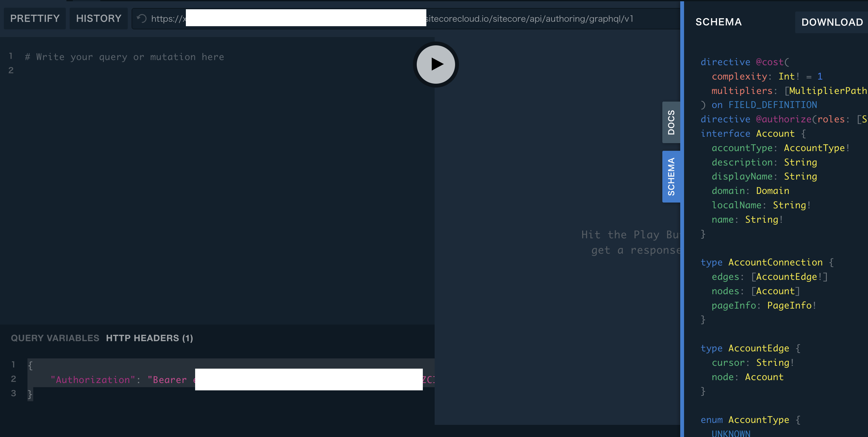868x437 pixels.
Task: Open the query History
Action: tap(98, 19)
